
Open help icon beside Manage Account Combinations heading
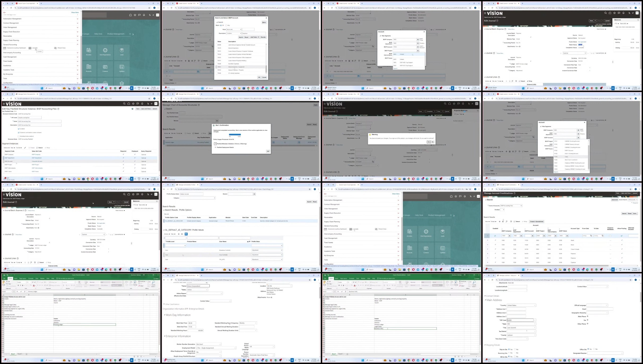[514, 193]
